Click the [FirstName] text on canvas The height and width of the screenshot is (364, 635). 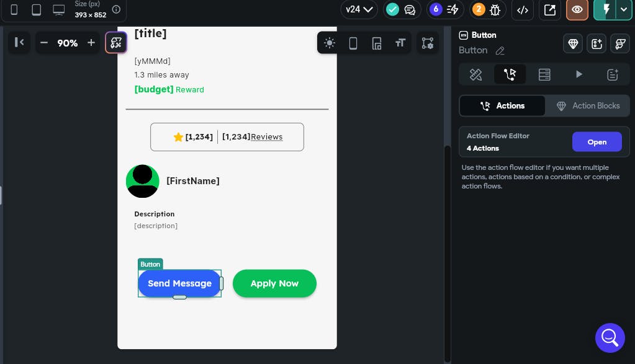[x=193, y=181]
